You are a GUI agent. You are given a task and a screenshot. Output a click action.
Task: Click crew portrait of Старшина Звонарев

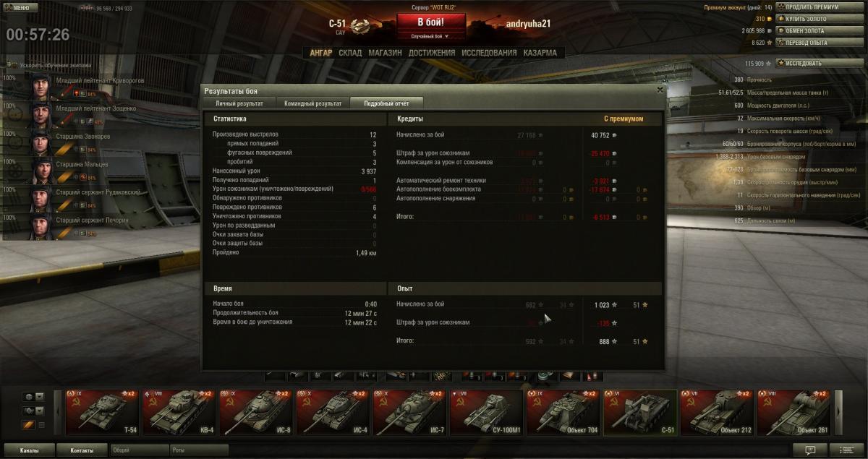point(41,142)
